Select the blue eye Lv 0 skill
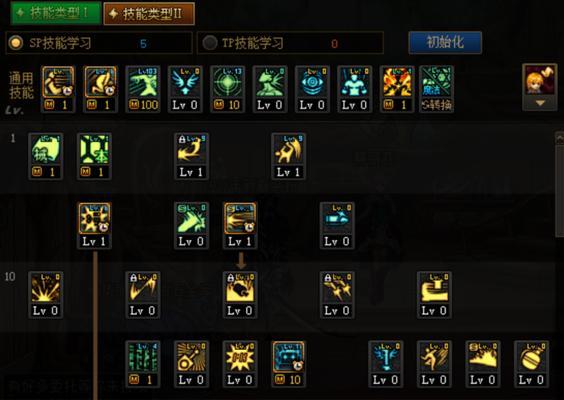The width and height of the screenshot is (564, 400). (312, 89)
